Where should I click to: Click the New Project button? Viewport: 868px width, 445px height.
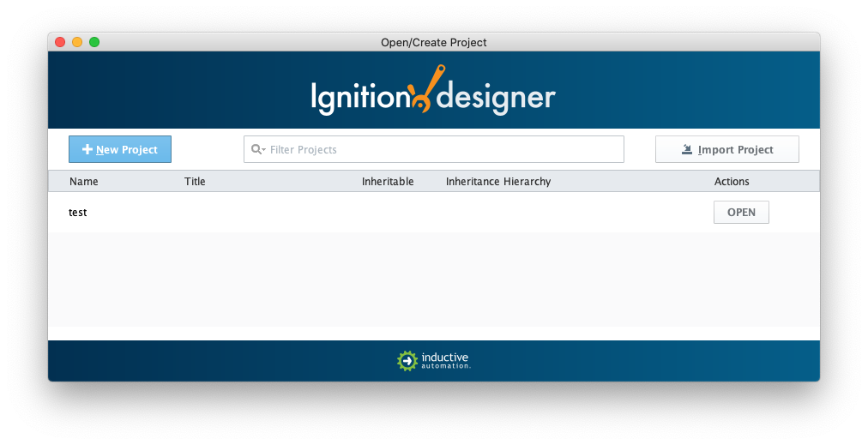(x=120, y=149)
